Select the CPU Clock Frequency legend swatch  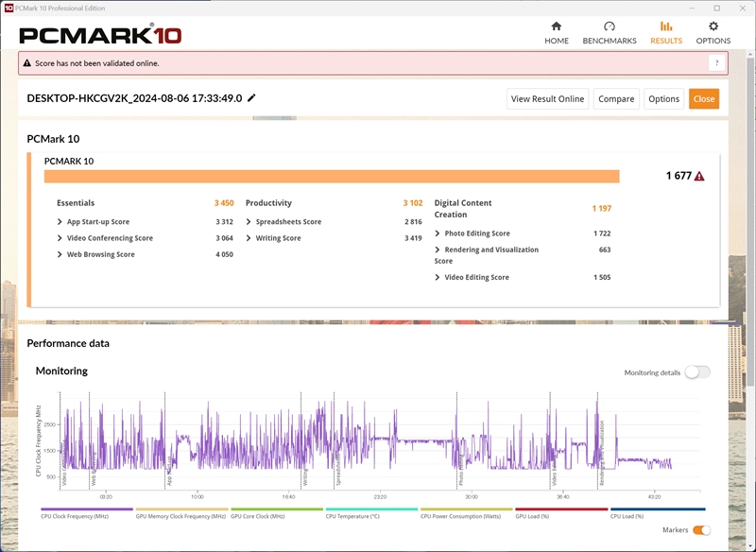(87, 509)
